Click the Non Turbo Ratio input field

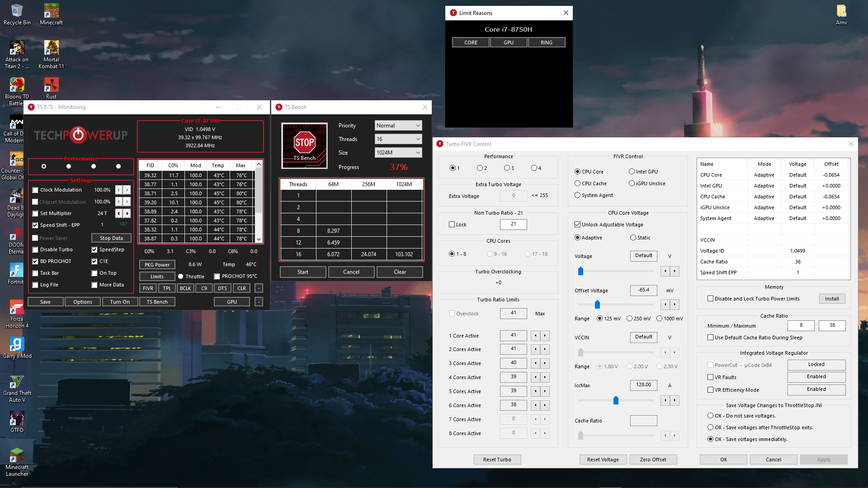coord(513,224)
